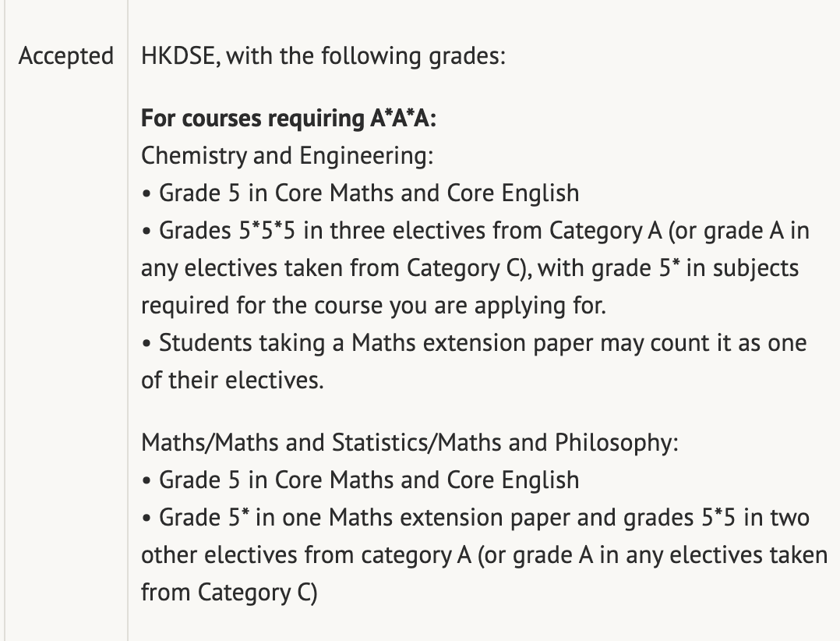Click 'of their electives.' text line
The width and height of the screenshot is (840, 641).
[232, 381]
